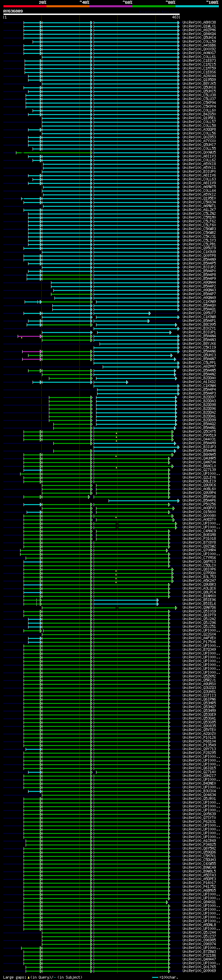The width and height of the screenshot is (222, 980).
Task: Select hit label UniRef100_B4ZG50
Action: pos(199,114)
